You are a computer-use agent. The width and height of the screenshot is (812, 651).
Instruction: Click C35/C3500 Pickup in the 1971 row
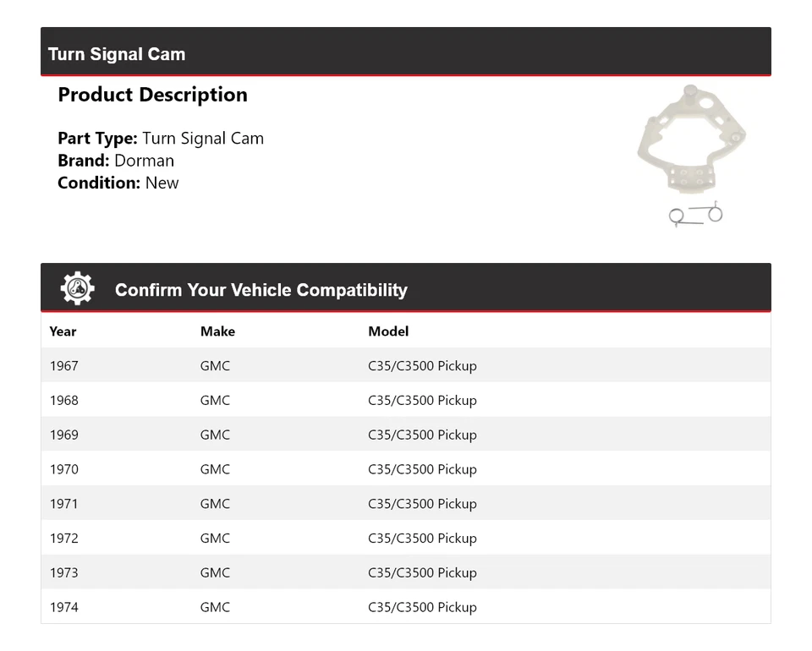422,504
